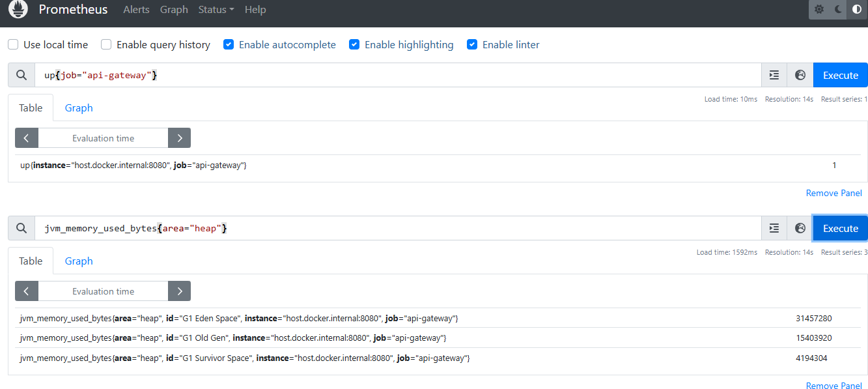Viewport: 868px width, 389px height.
Task: Switch to light theme half-circle icon
Action: (857, 10)
